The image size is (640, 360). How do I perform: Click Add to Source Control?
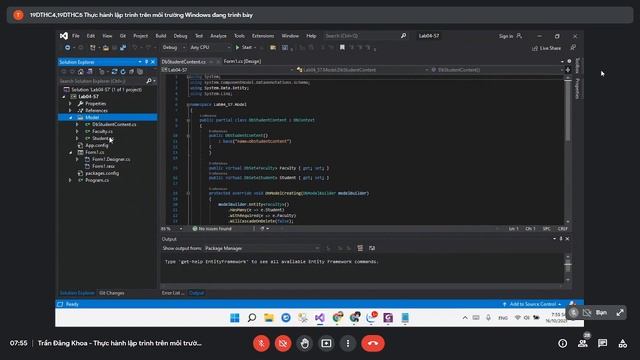coord(532,304)
